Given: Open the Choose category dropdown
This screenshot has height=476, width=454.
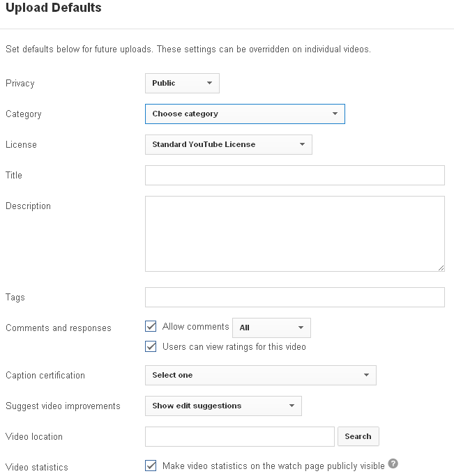Looking at the screenshot, I should 245,114.
